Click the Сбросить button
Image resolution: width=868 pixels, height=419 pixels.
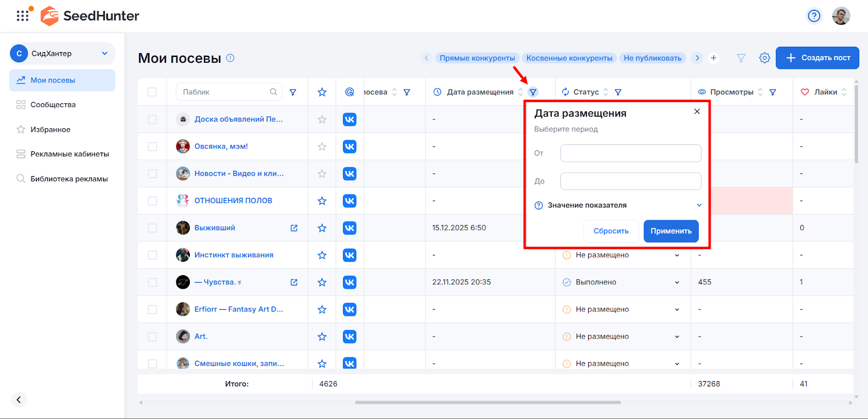pyautogui.click(x=611, y=231)
